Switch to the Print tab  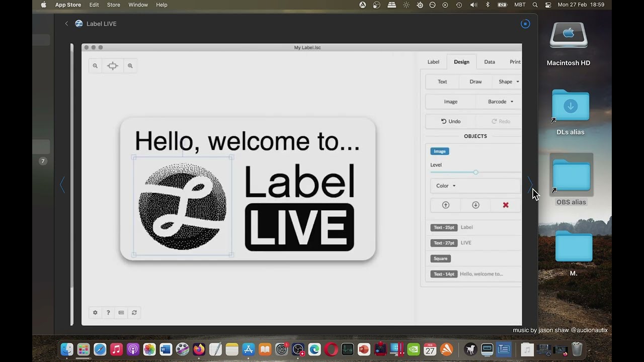(515, 62)
